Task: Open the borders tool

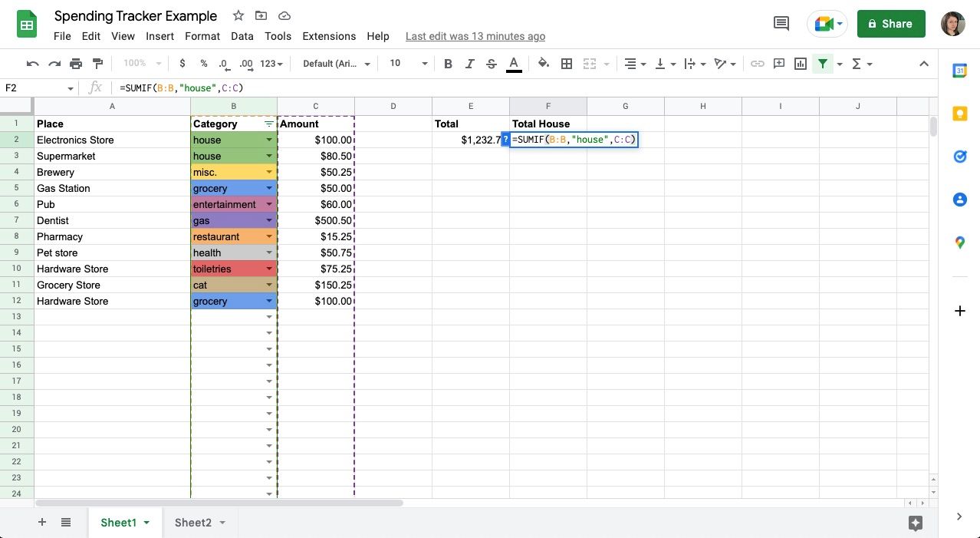Action: (567, 64)
